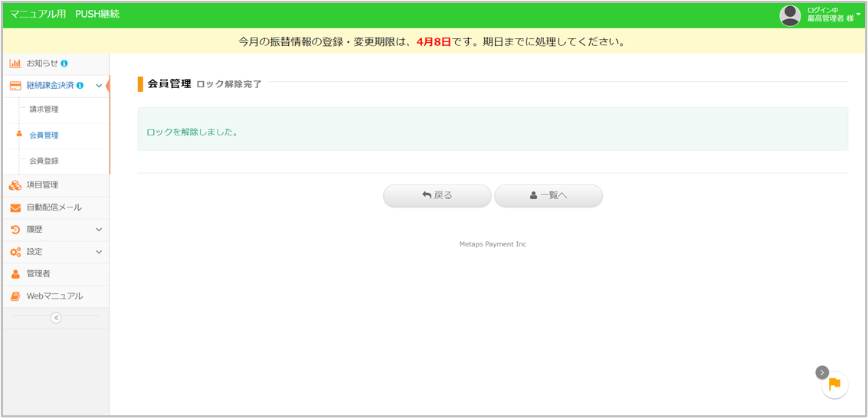Click the 継続課金決済 credit card icon
868x418 pixels.
[15, 86]
